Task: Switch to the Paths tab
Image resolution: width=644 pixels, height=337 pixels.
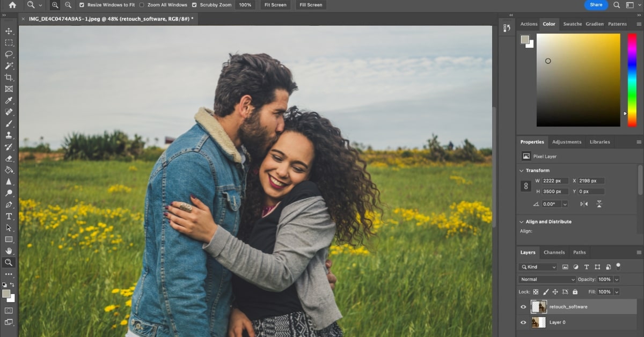Action: coord(579,252)
